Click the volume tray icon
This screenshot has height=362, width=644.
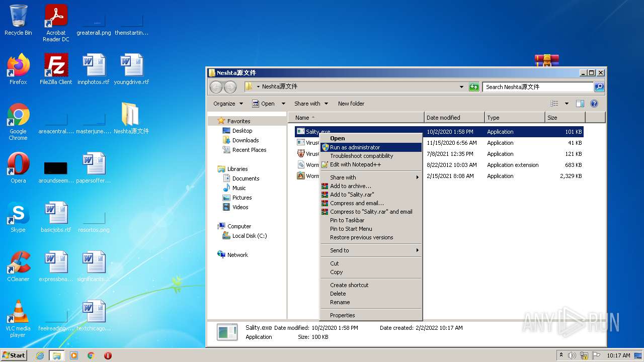pyautogui.click(x=572, y=355)
